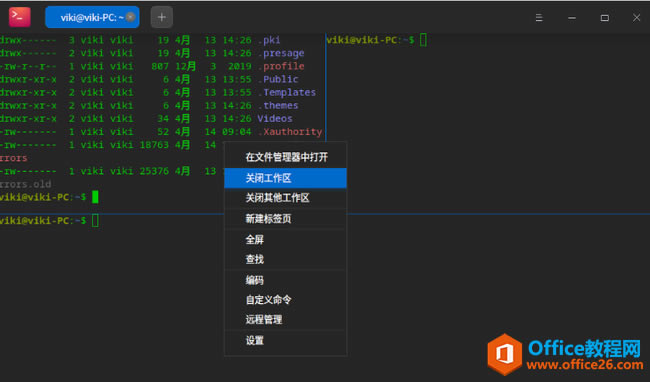
Task: Select 关闭其他工作区 menu entry
Action: pyautogui.click(x=286, y=198)
